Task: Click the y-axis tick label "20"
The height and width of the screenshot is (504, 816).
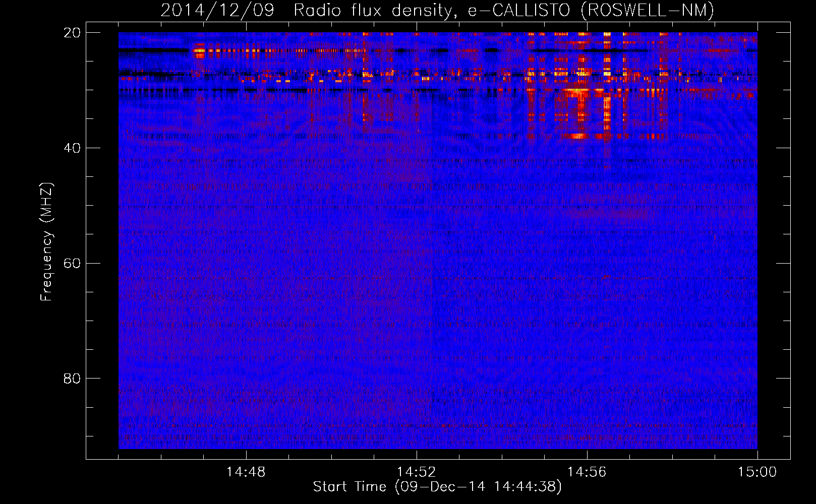Action: click(72, 33)
